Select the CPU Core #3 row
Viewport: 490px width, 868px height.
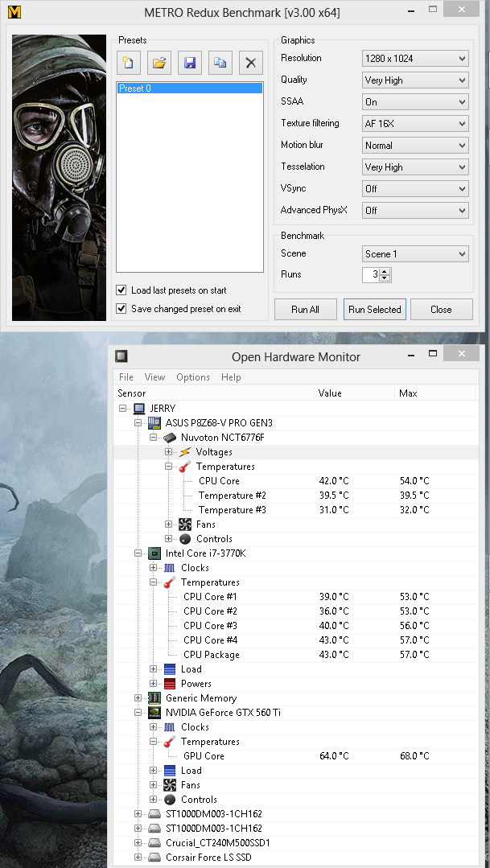(296, 626)
